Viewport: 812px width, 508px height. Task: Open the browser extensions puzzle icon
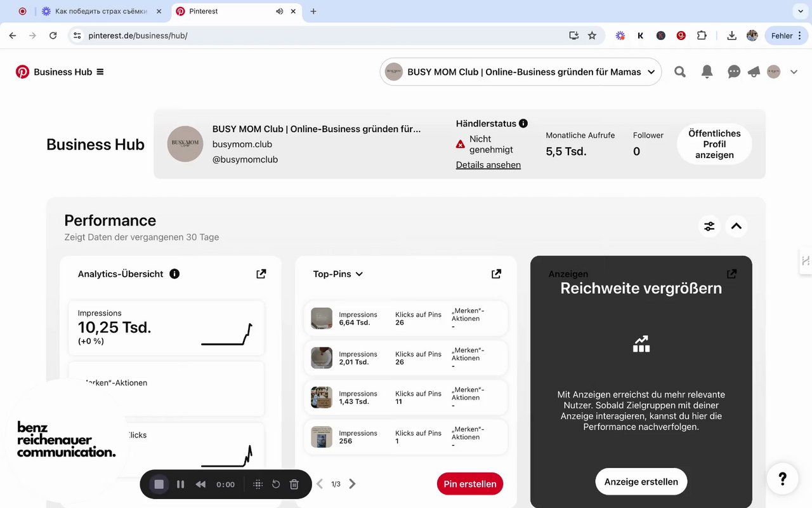[702, 36]
